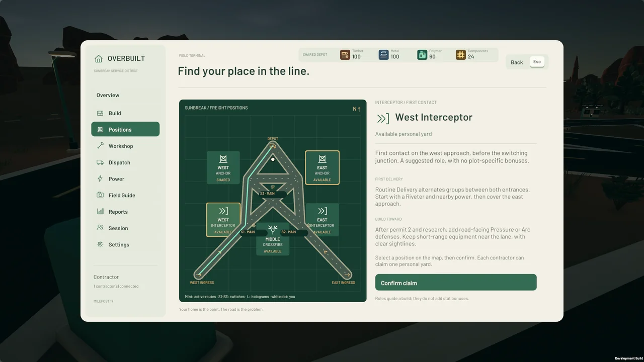Image resolution: width=644 pixels, height=362 pixels.
Task: Click the Dispatch truck icon
Action: click(100, 162)
